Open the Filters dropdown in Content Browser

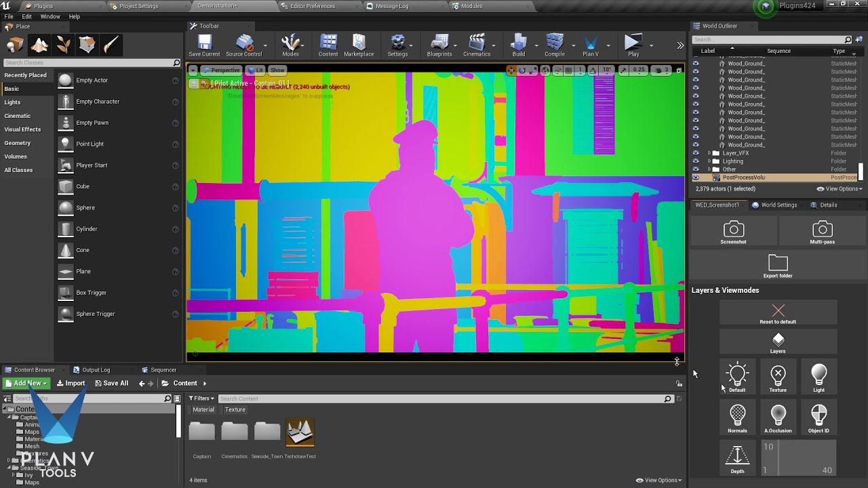click(201, 399)
